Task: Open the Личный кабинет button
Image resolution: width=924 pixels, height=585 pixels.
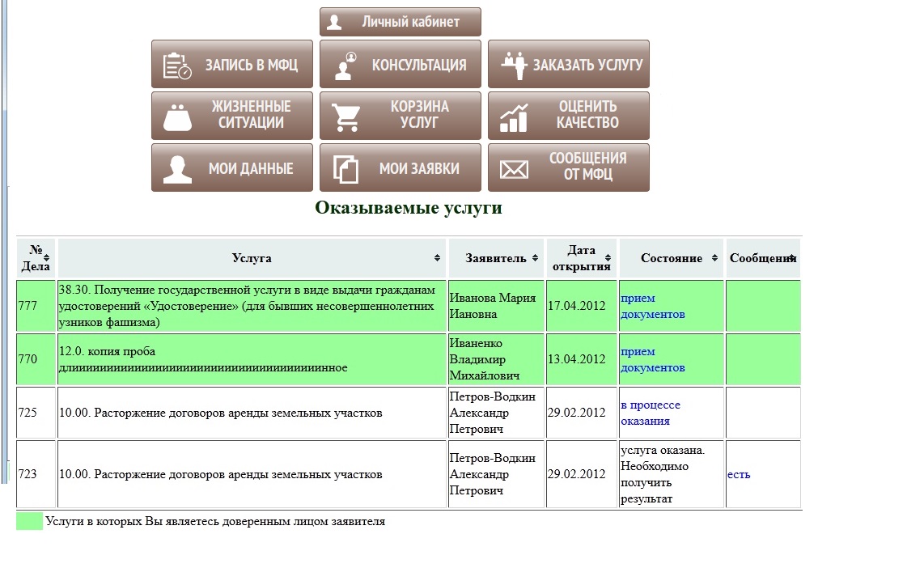Action: [x=400, y=22]
